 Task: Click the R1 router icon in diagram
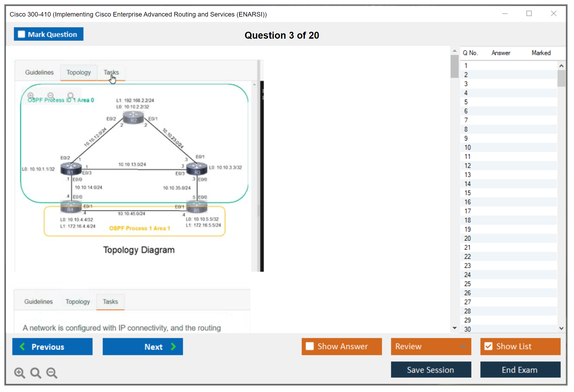[71, 169]
